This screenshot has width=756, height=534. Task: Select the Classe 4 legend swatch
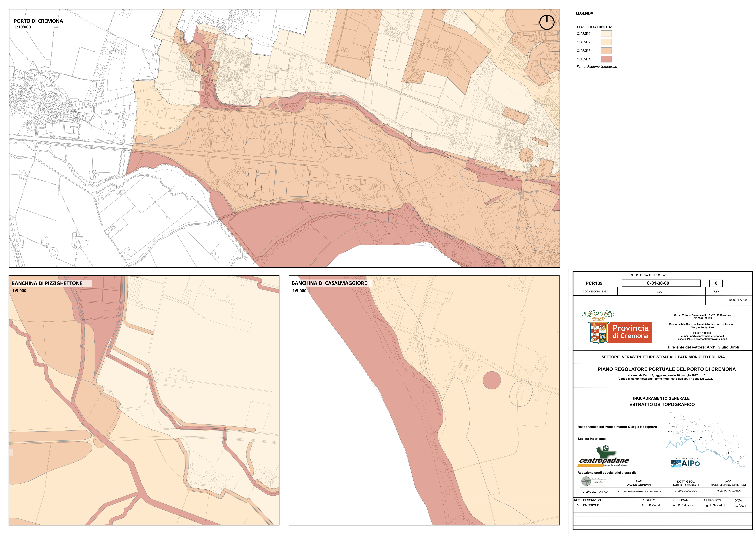[x=606, y=59]
